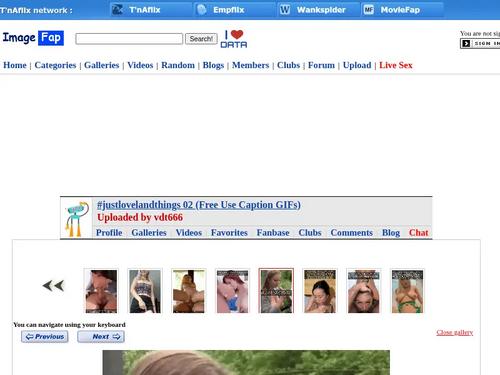
Task: Go to the Next image
Action: pyautogui.click(x=101, y=337)
